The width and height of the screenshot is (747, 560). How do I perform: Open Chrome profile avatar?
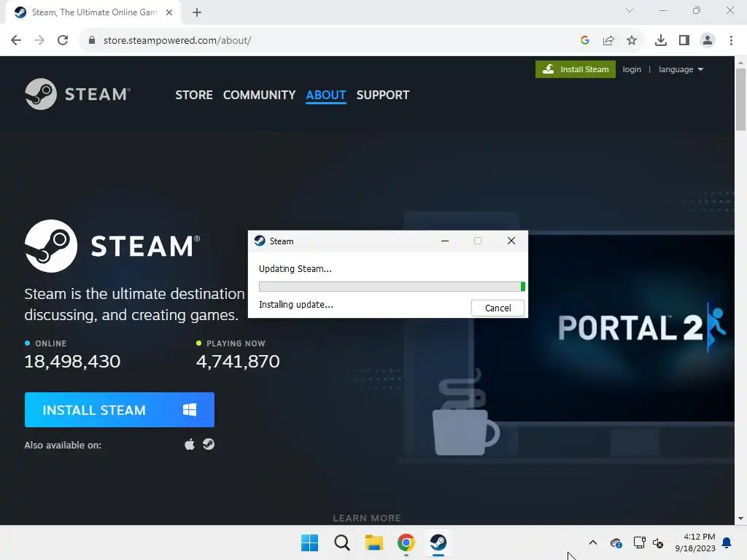[708, 41]
